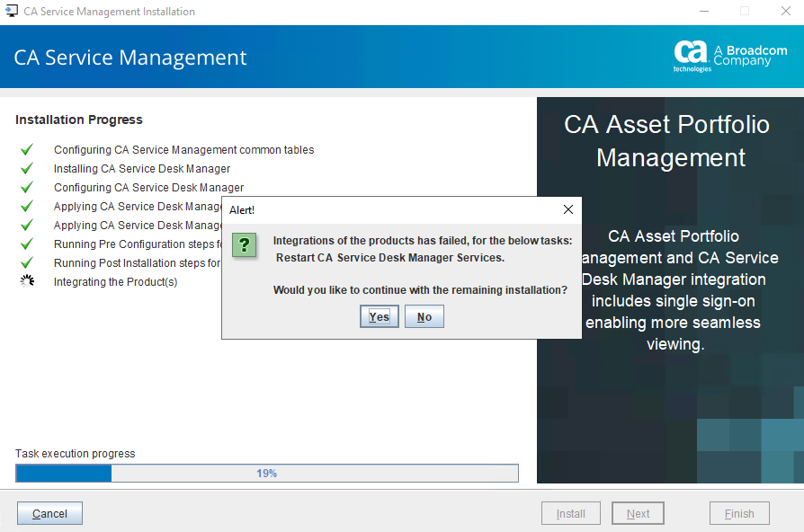Click the CA Asset Portfolio Management heading
The height and width of the screenshot is (532, 804).
670,141
